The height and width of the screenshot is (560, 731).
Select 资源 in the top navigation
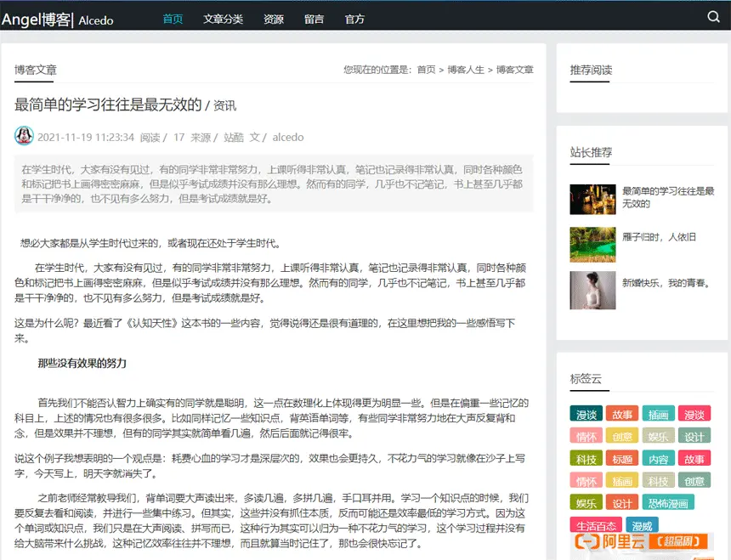(x=273, y=18)
